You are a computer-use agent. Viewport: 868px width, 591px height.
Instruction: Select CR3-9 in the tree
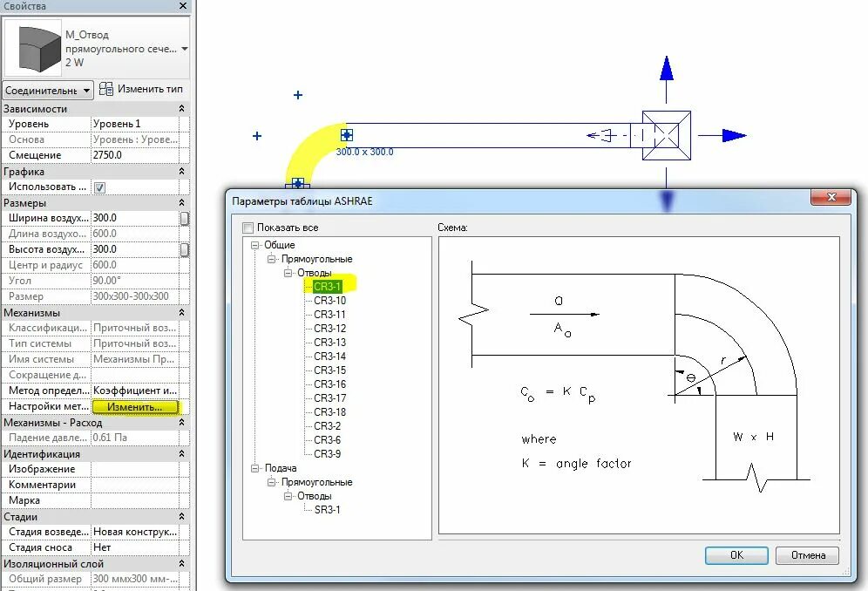pyautogui.click(x=327, y=453)
